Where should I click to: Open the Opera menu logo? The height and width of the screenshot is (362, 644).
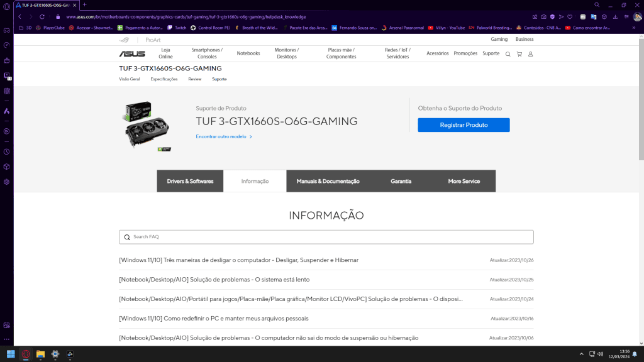coord(6,6)
